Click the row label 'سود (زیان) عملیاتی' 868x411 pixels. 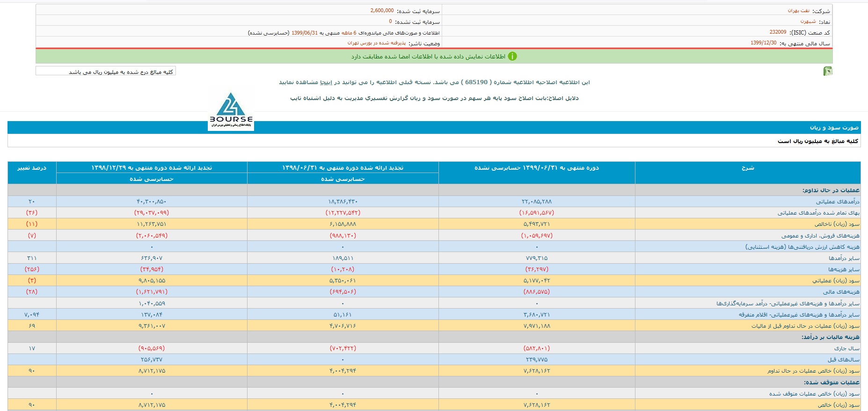coord(836,281)
